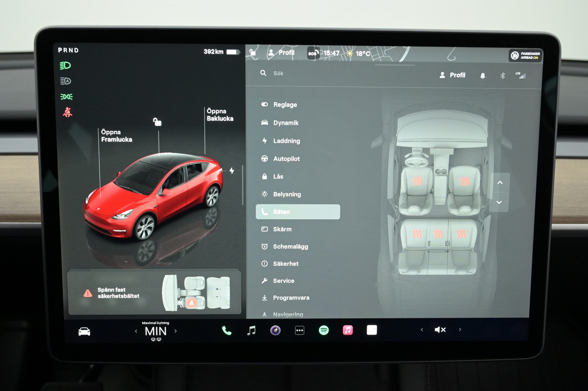Open Dynamik menu
This screenshot has width=588, height=391.
[280, 123]
